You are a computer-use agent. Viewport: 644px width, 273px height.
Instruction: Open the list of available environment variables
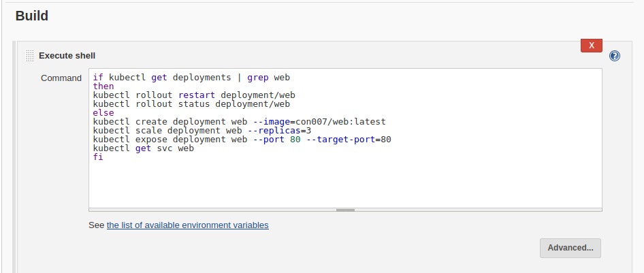[188, 225]
